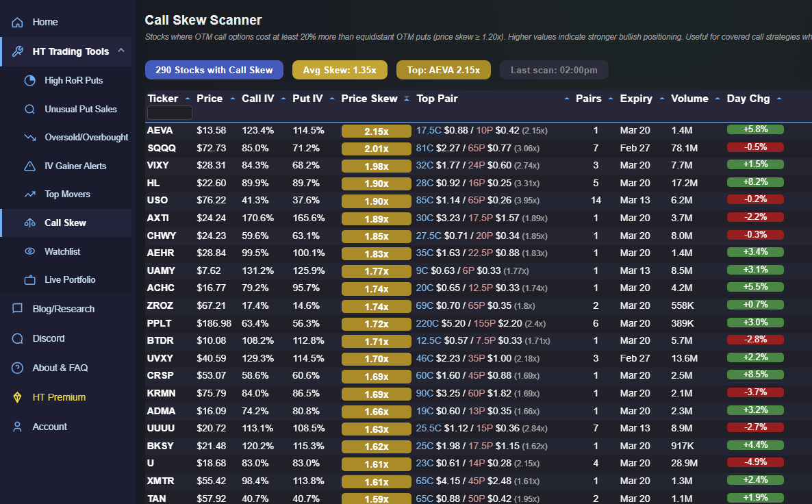Click the Top Movers arrow icon
The width and height of the screenshot is (812, 504).
29,194
